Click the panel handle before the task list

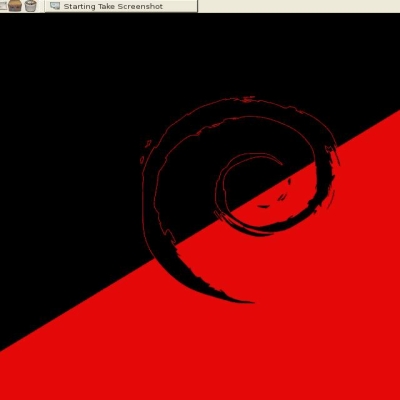click(x=41, y=6)
